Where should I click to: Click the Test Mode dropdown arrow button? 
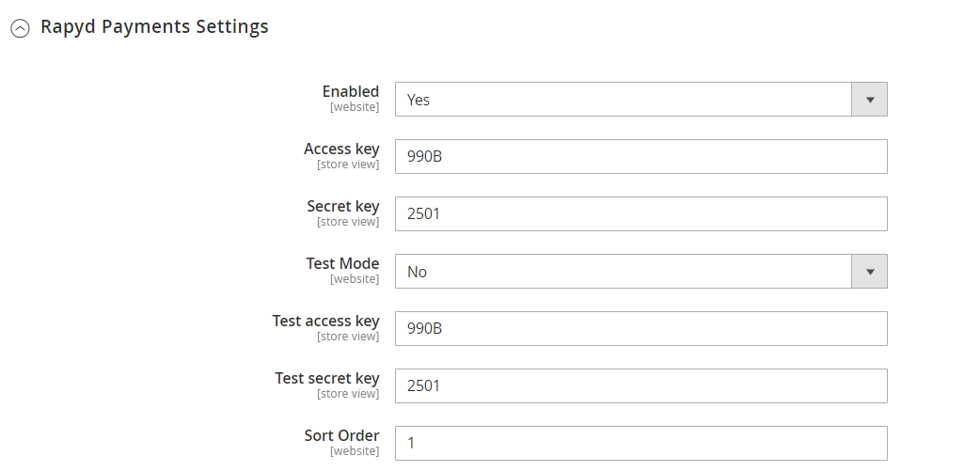point(869,272)
